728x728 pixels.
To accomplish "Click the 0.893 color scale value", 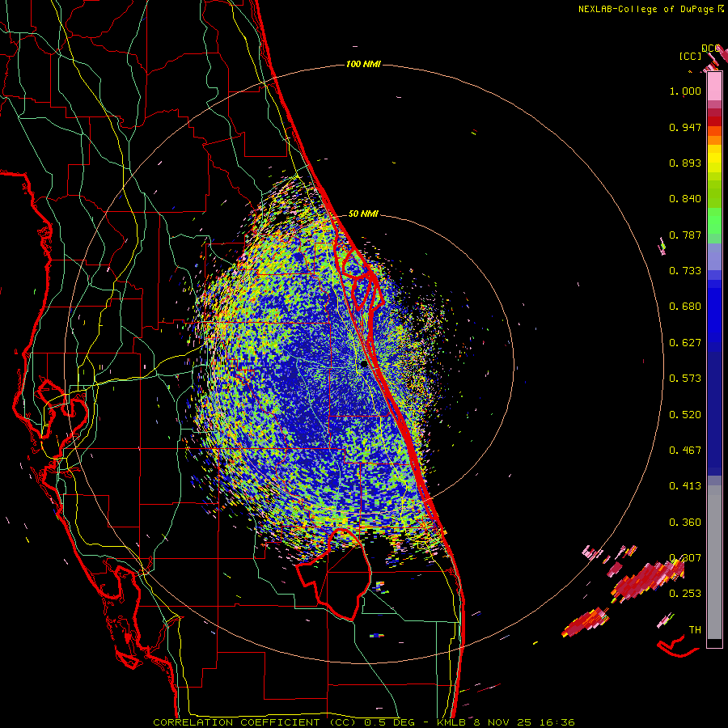I will pyautogui.click(x=685, y=163).
